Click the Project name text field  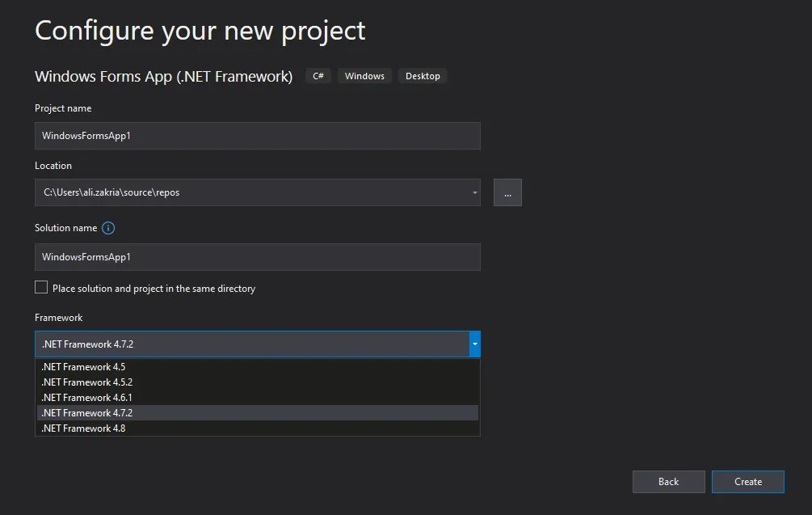tap(257, 136)
